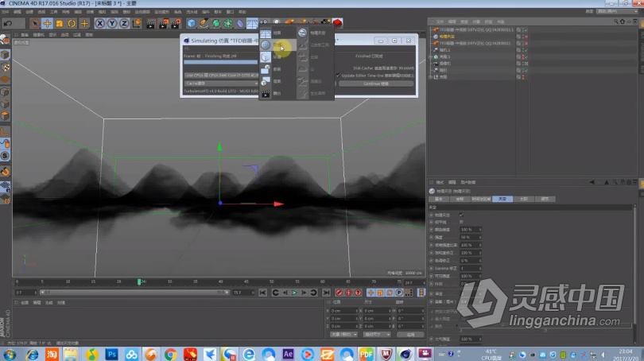Choose the highlighted Sky entry

point(277,45)
